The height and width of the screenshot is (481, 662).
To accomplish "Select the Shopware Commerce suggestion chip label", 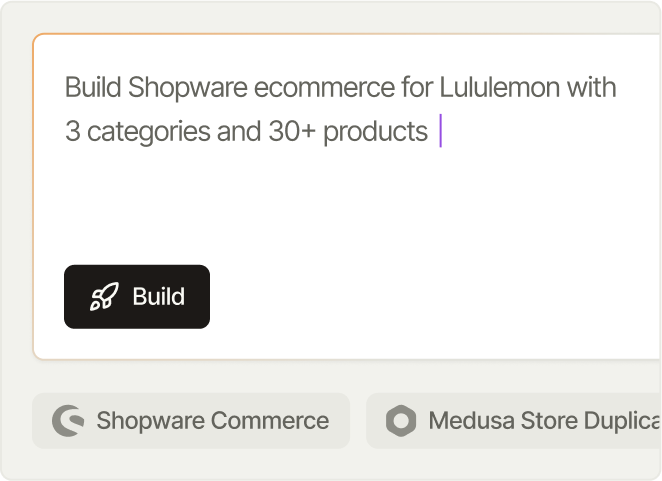I will click(x=212, y=421).
